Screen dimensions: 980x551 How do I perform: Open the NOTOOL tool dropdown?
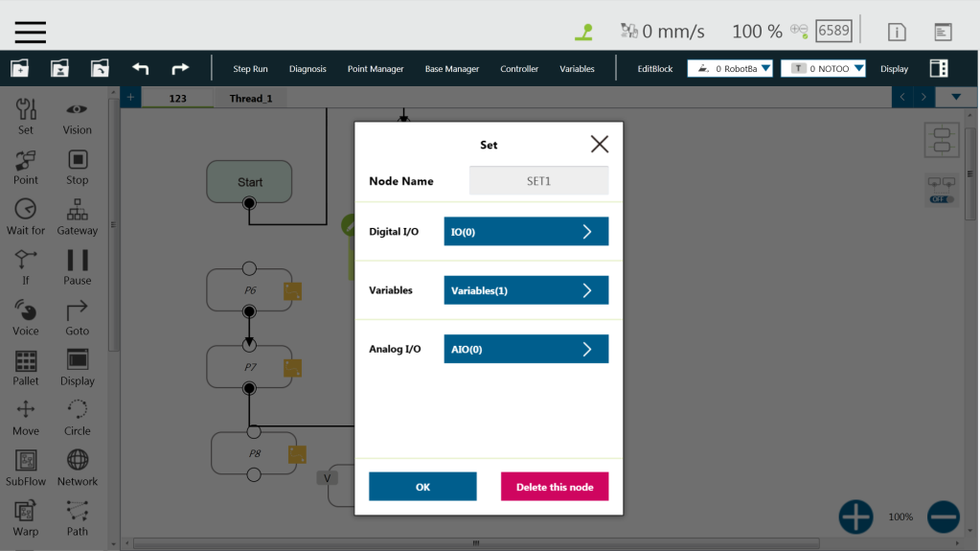coord(823,69)
